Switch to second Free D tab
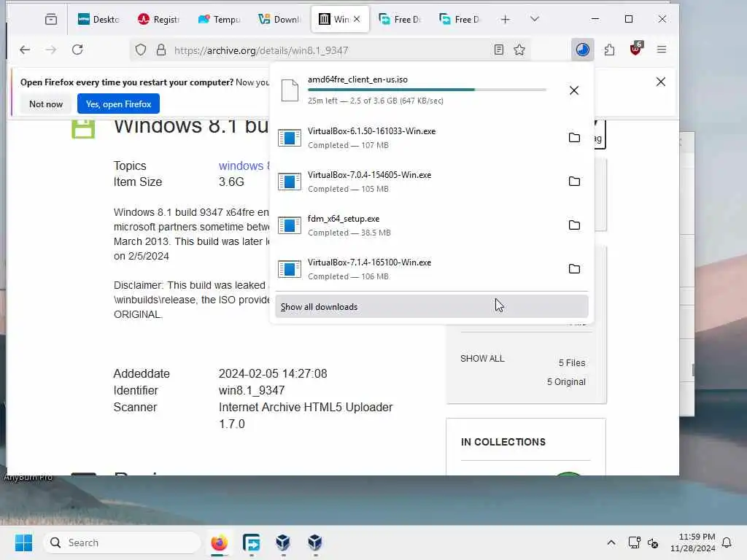Screen dimensions: 747x560 point(461,20)
